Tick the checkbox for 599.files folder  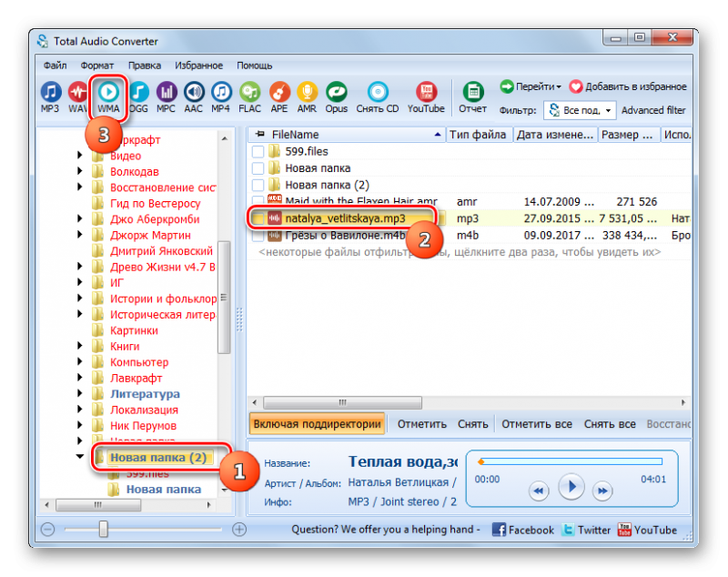pos(258,151)
